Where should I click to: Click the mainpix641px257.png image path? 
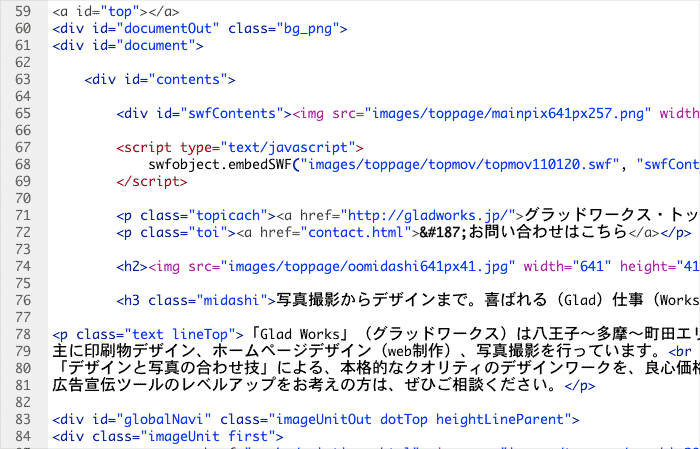pos(508,113)
